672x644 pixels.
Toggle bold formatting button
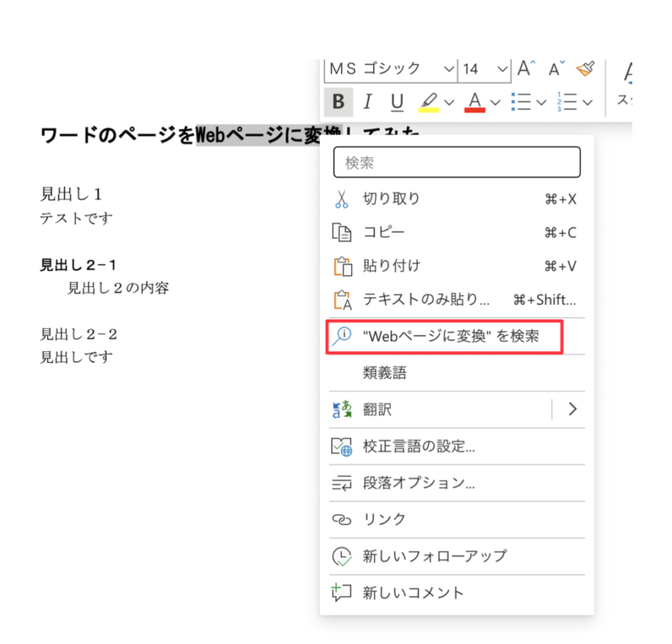(338, 102)
